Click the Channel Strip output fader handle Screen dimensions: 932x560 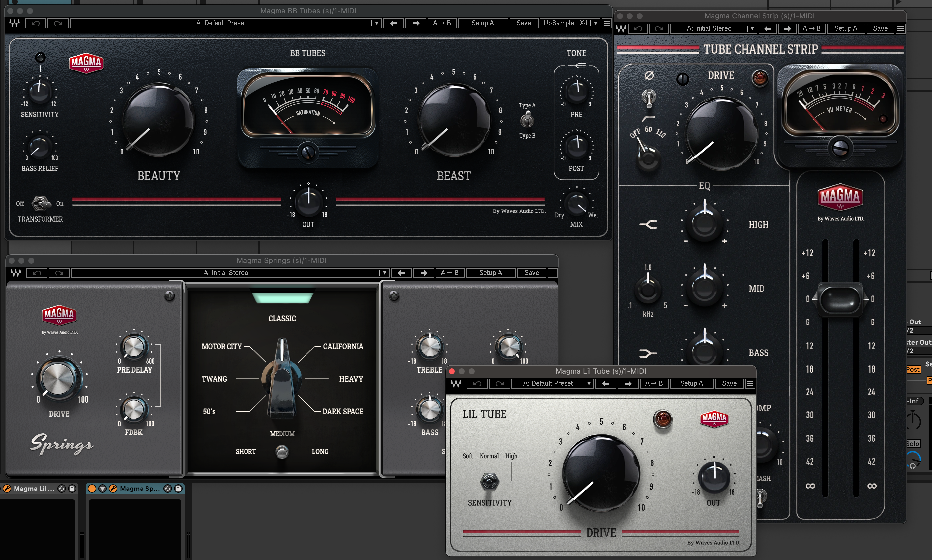tap(840, 300)
